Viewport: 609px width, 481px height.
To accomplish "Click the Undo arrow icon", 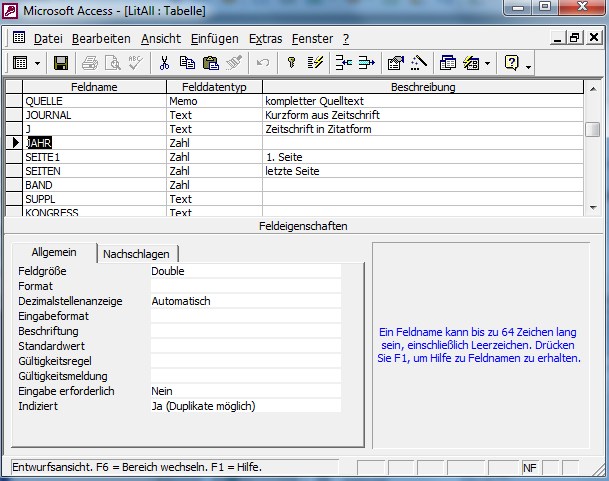I will (x=263, y=63).
